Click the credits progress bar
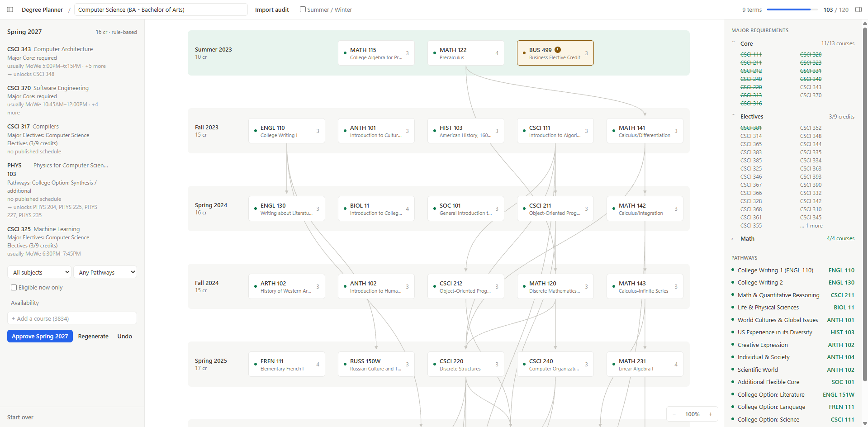 [x=792, y=9]
